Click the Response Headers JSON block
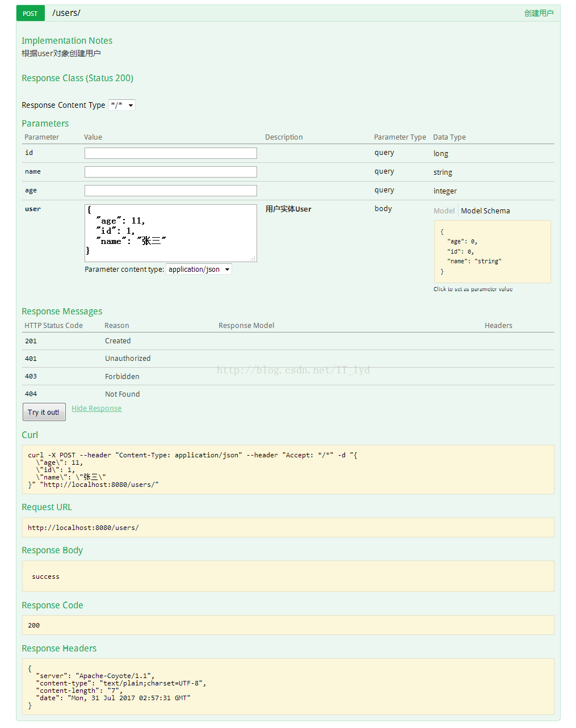 (x=288, y=687)
